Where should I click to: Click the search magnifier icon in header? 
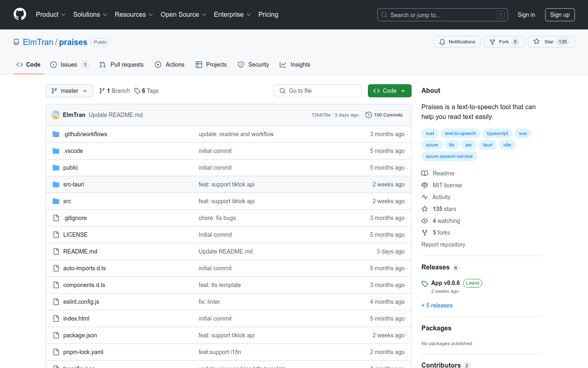pos(384,15)
